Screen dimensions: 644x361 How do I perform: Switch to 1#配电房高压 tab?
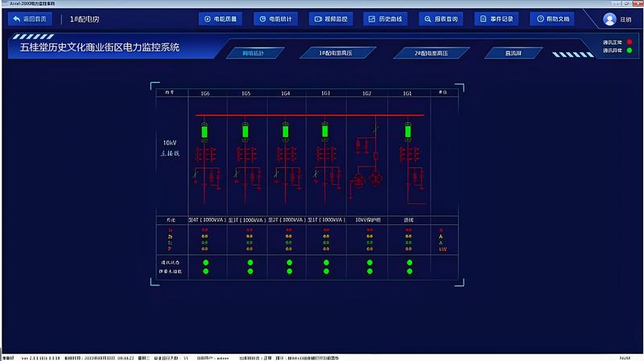[337, 53]
